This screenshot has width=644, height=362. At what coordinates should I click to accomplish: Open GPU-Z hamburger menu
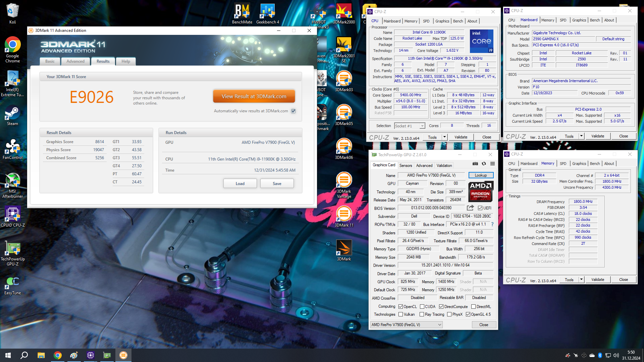click(492, 164)
